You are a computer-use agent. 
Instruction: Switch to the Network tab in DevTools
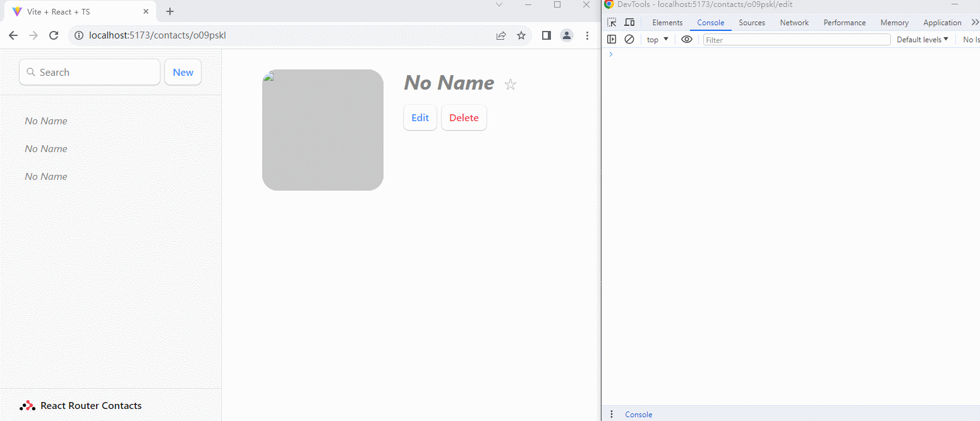[794, 23]
